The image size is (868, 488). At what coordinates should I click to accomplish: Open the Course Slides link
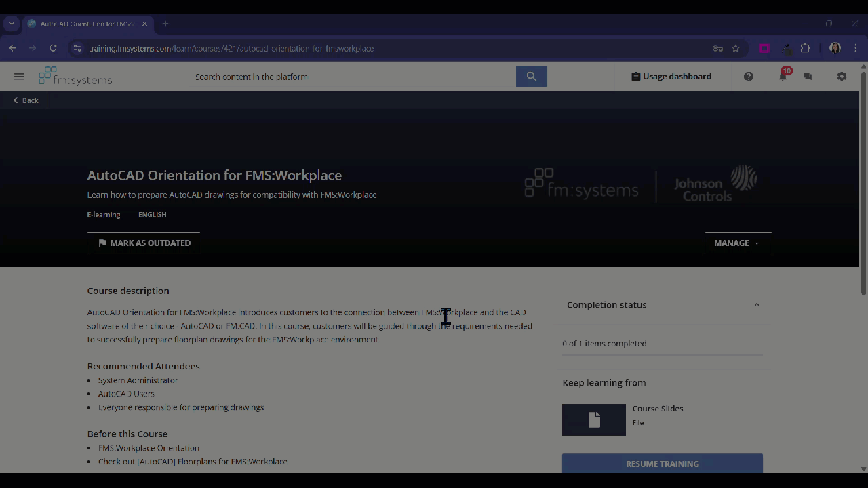658,409
